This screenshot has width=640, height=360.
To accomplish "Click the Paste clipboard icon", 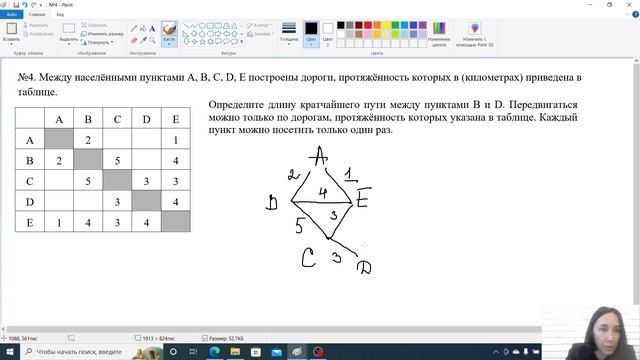I will coord(11,29).
